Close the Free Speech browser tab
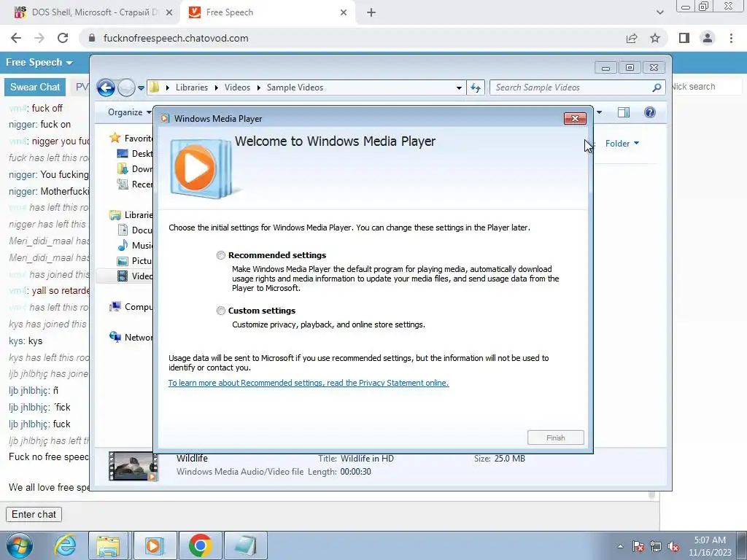The width and height of the screenshot is (747, 560). (x=344, y=13)
